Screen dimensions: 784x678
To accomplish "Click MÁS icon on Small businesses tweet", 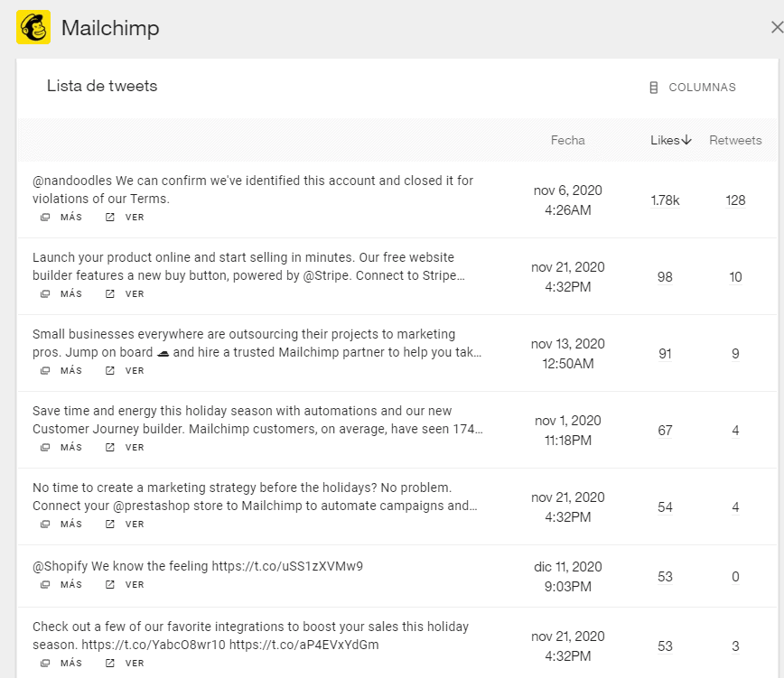I will coord(45,371).
